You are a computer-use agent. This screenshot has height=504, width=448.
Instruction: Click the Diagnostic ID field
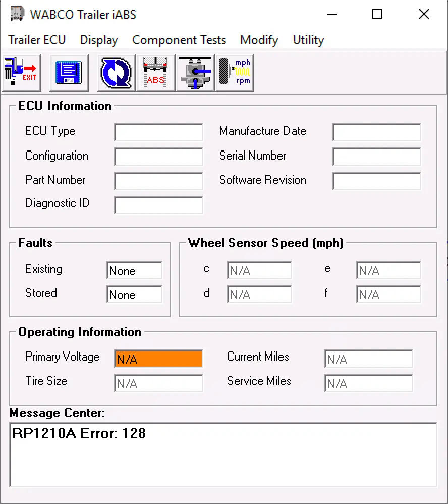158,205
